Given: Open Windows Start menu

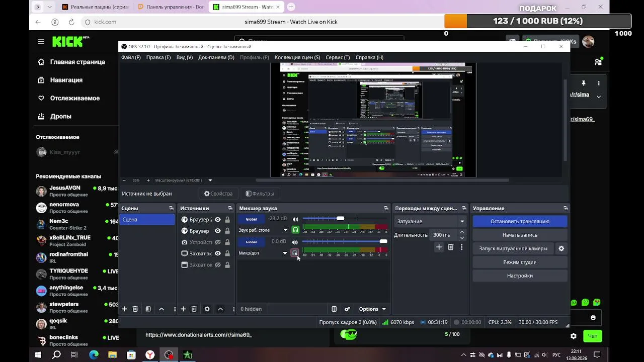Looking at the screenshot, I should tap(38, 355).
